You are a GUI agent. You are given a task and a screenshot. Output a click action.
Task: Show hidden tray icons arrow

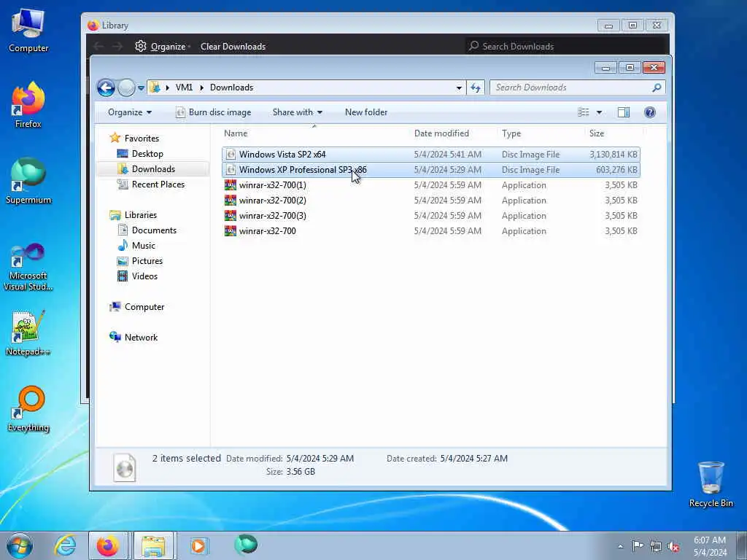pos(620,546)
